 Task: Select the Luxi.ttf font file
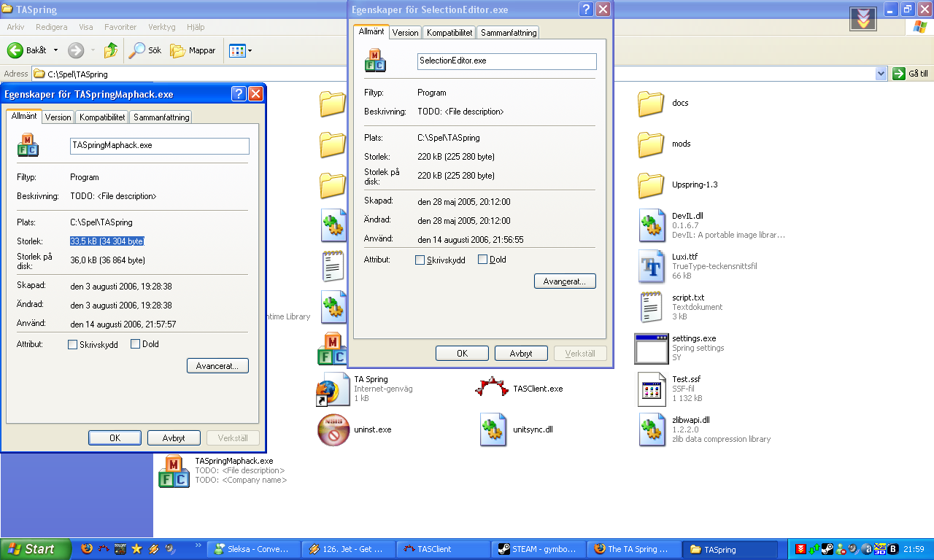click(697, 266)
